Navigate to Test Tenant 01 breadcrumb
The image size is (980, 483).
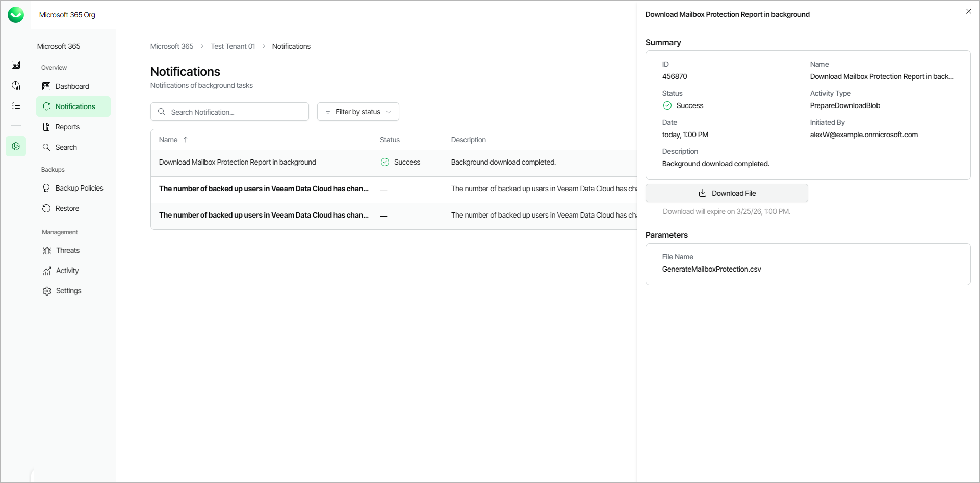(233, 46)
